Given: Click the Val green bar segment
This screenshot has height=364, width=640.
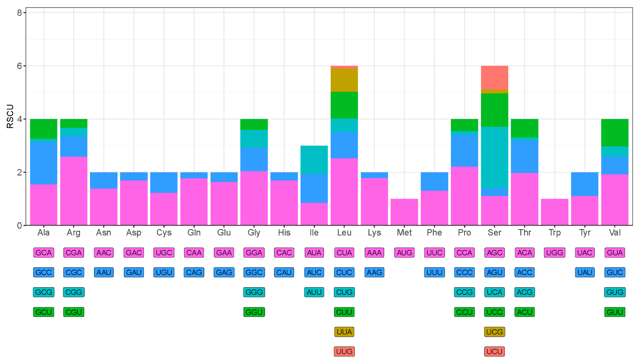Looking at the screenshot, I should click(614, 133).
